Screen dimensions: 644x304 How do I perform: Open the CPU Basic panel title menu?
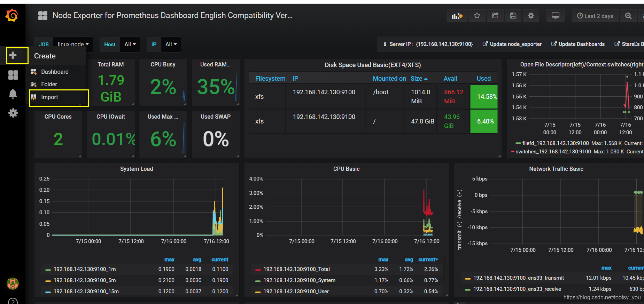pyautogui.click(x=346, y=169)
